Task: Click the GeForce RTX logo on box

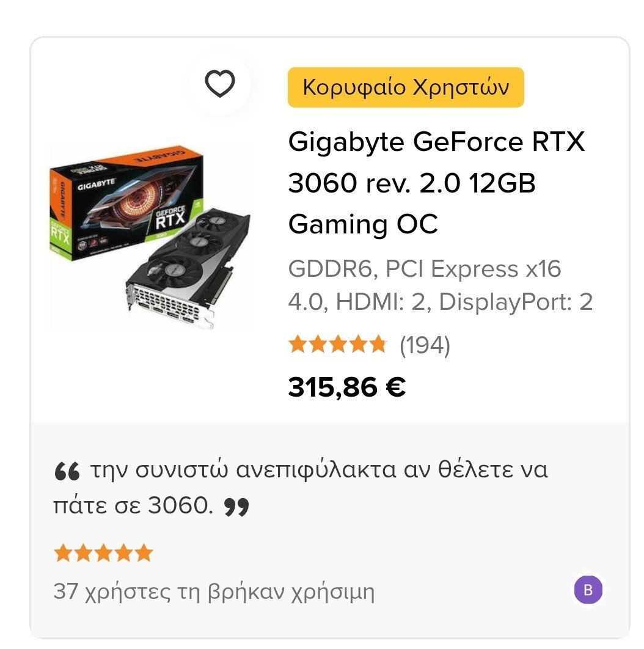Action: (x=170, y=218)
